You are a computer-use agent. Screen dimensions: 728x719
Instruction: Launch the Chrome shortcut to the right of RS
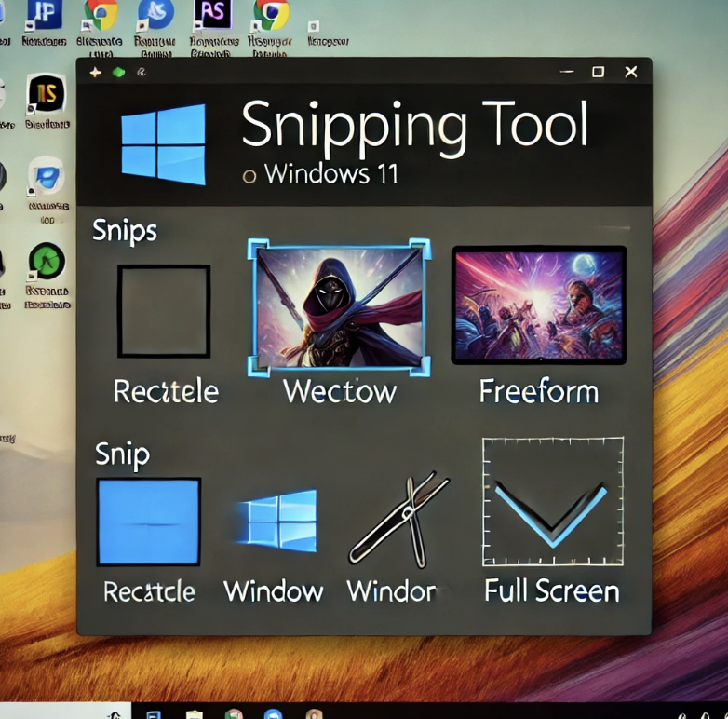tap(271, 14)
